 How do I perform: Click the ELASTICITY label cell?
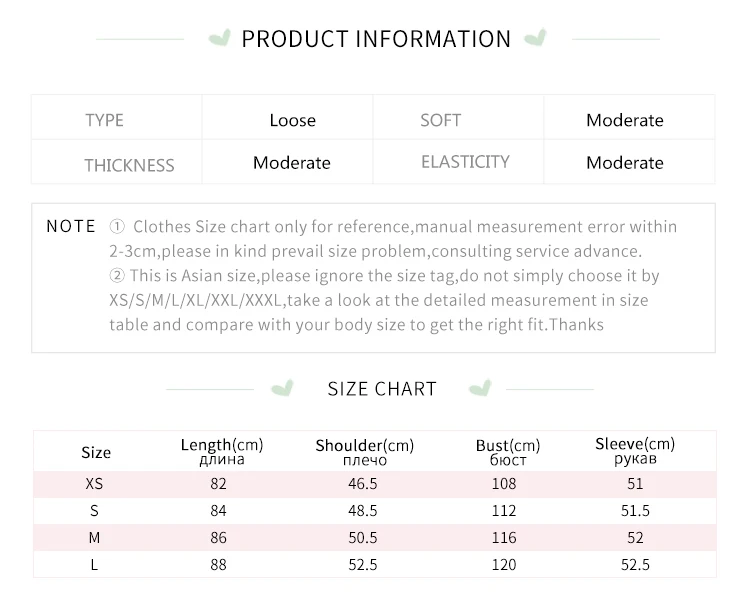(465, 162)
